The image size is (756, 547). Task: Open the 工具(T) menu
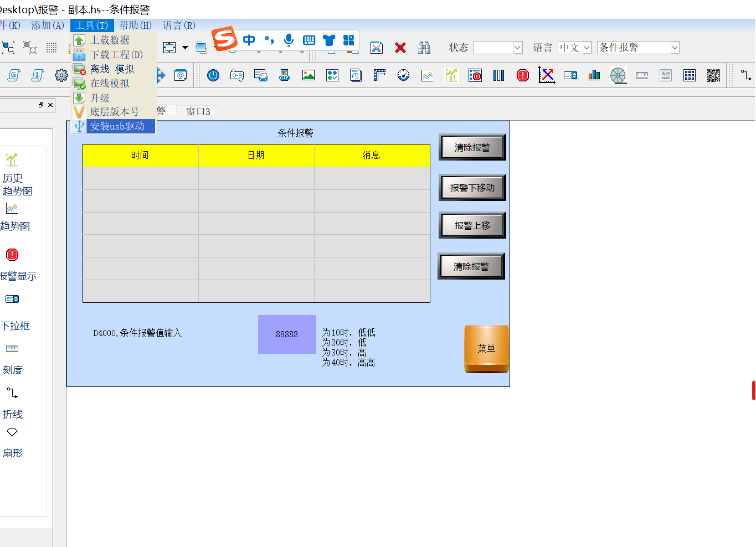click(x=92, y=25)
